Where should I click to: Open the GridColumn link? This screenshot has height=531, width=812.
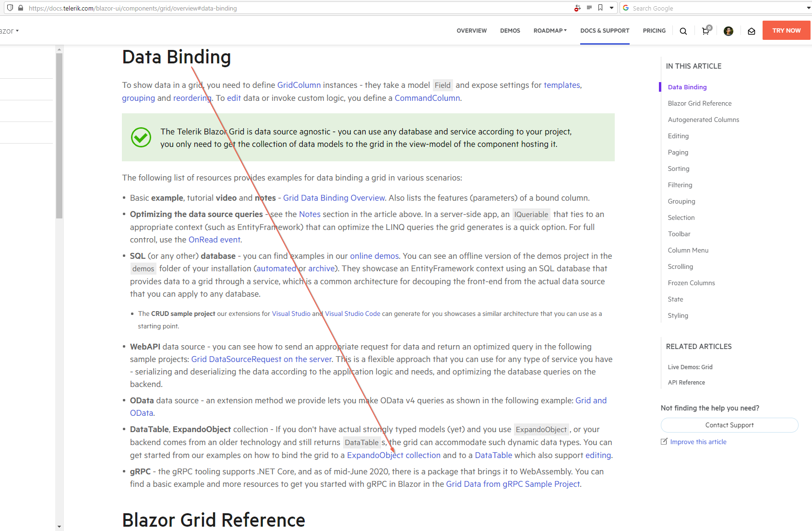(x=299, y=85)
